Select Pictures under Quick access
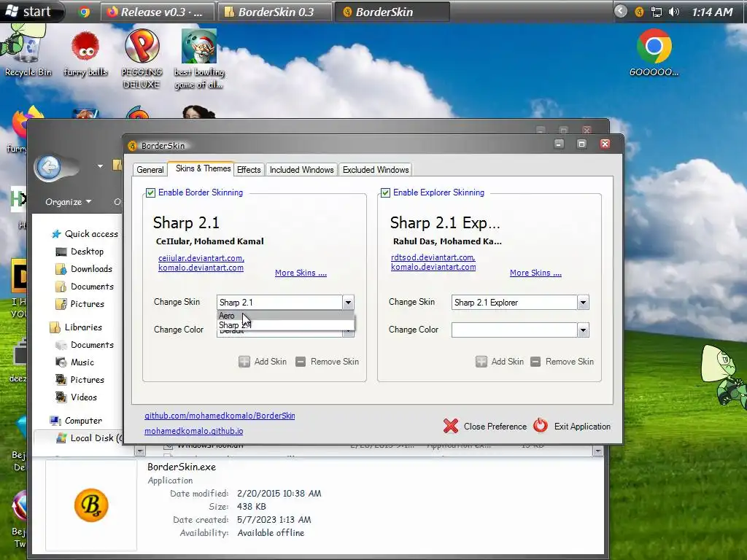Viewport: 747px width, 560px height. pyautogui.click(x=80, y=304)
